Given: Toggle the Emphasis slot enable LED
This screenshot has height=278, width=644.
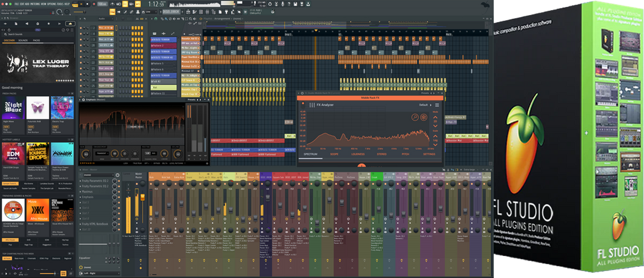Looking at the screenshot, I should tap(118, 197).
